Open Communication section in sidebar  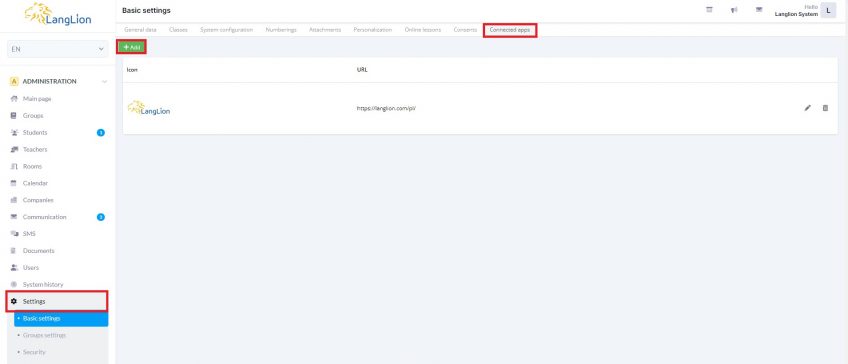tap(44, 217)
